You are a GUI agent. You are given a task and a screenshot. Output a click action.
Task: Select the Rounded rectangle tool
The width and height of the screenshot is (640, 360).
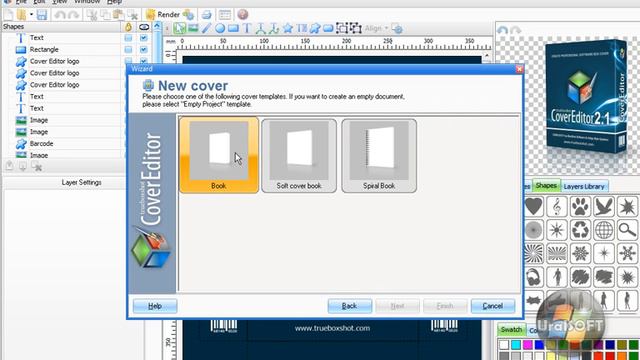pyautogui.click(x=328, y=28)
